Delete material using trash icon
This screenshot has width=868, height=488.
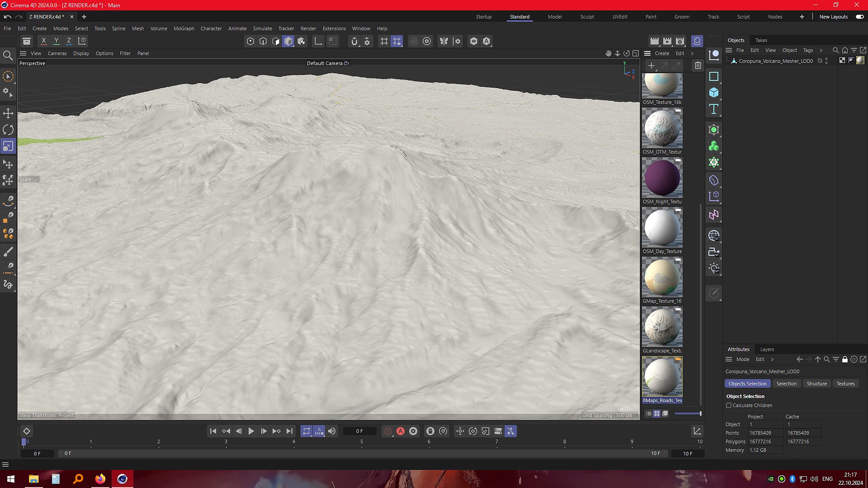698,66
